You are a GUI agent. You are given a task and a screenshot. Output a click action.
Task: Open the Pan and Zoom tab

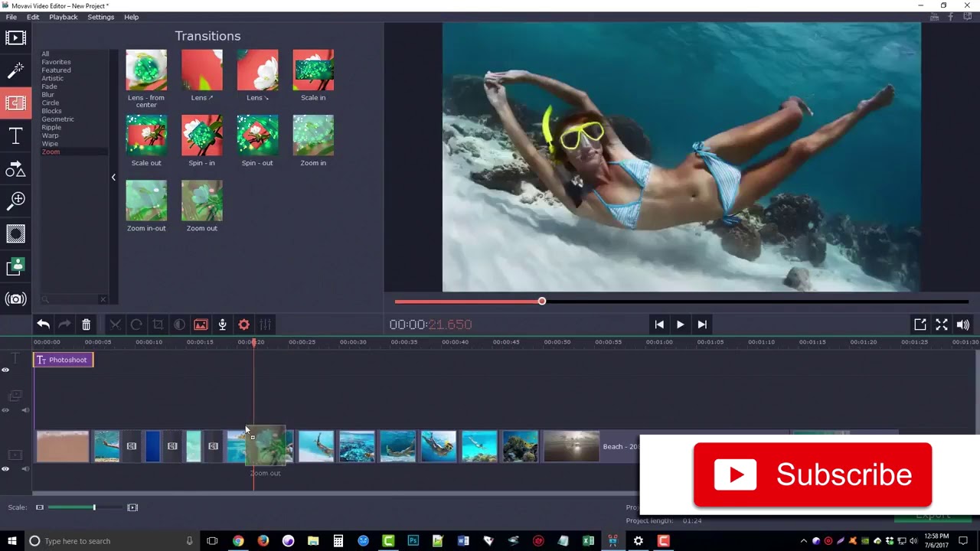tap(15, 201)
